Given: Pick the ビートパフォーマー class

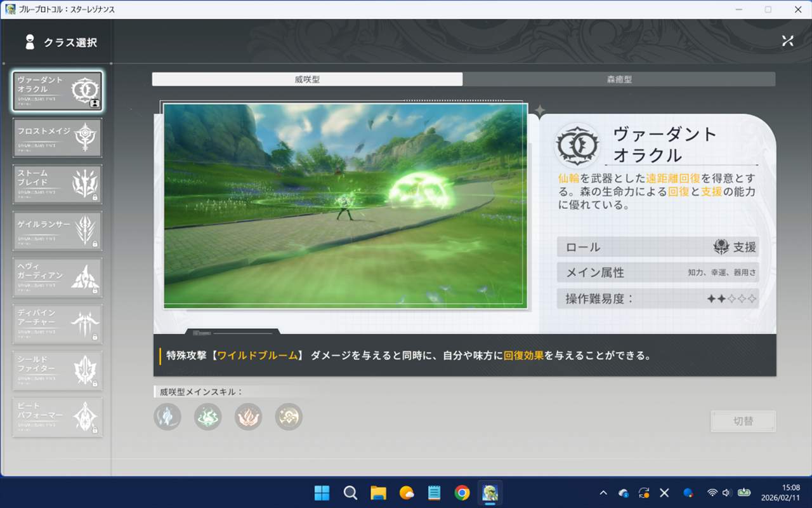Looking at the screenshot, I should coord(57,417).
